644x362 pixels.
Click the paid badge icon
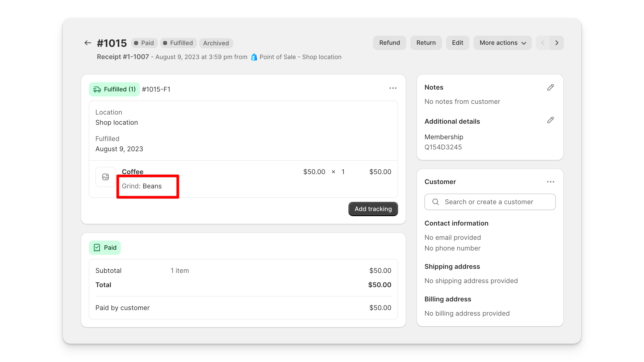coord(96,247)
